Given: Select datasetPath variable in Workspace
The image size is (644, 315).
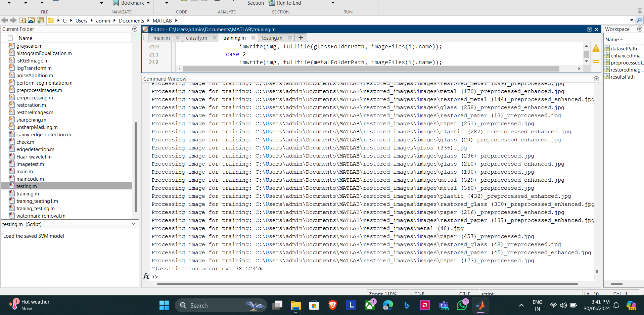Looking at the screenshot, I should 623,49.
